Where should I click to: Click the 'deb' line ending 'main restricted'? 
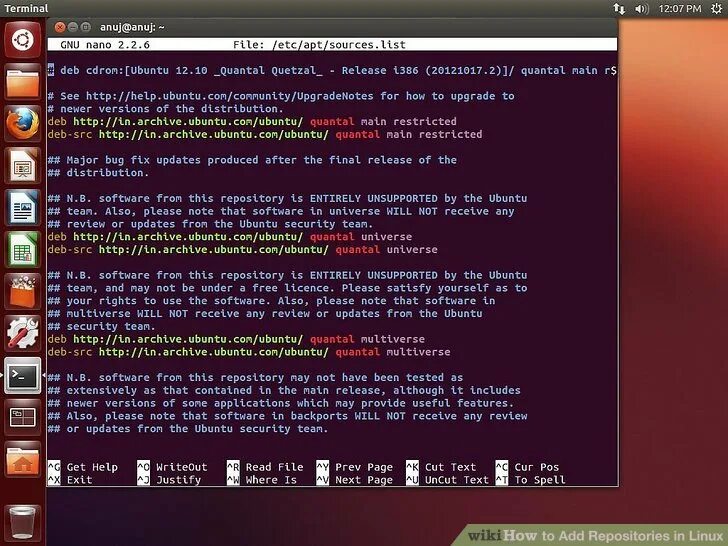click(252, 122)
